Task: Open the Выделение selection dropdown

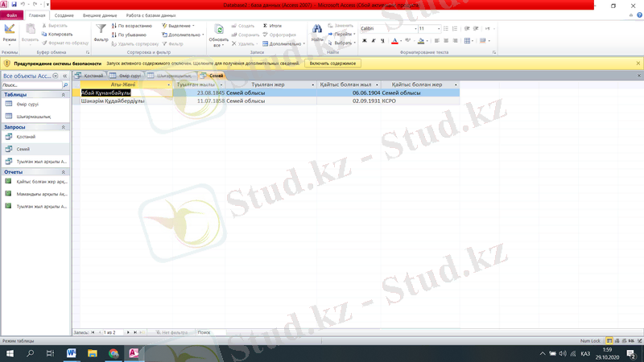Action: click(178, 26)
